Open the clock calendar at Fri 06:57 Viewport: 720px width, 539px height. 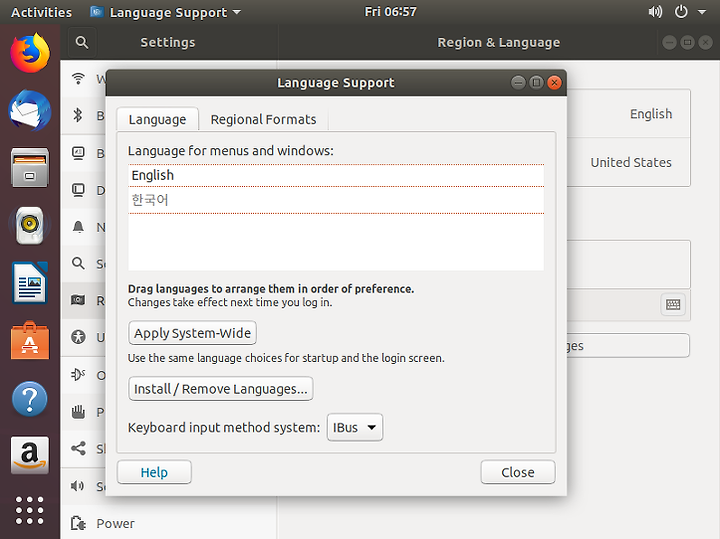[391, 12]
